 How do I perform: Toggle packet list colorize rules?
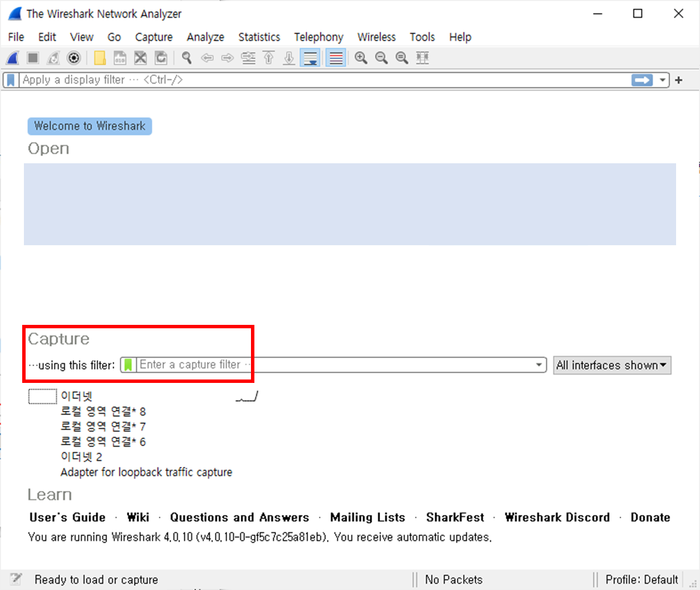point(336,57)
